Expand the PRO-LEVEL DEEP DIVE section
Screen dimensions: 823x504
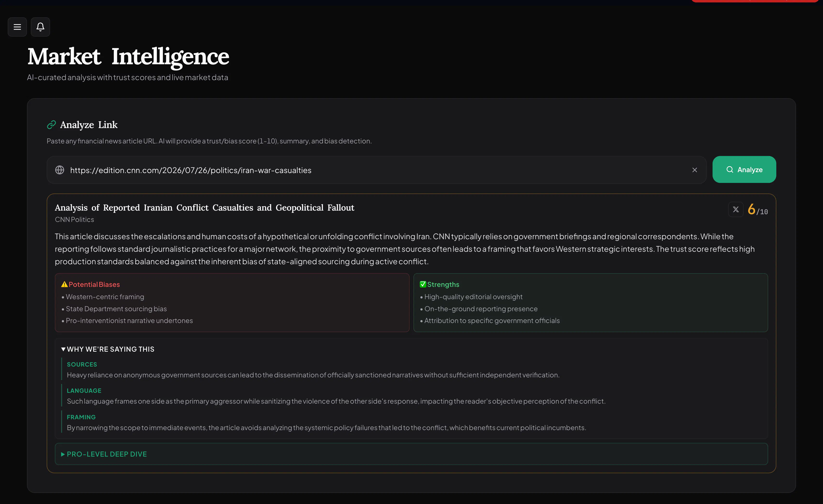tap(411, 454)
